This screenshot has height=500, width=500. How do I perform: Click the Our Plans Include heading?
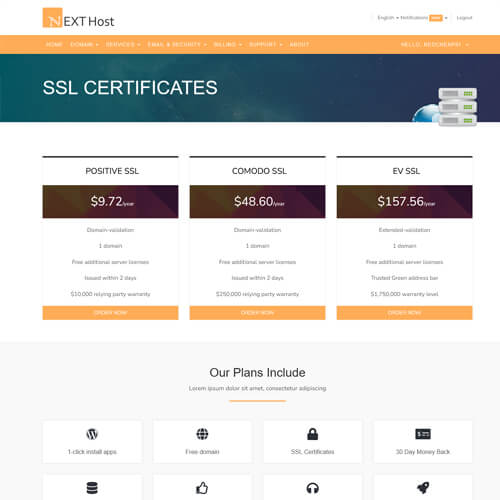point(257,372)
